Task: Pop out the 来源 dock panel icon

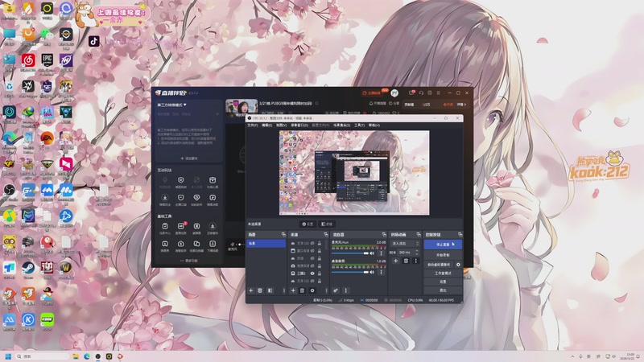Action: (x=326, y=234)
